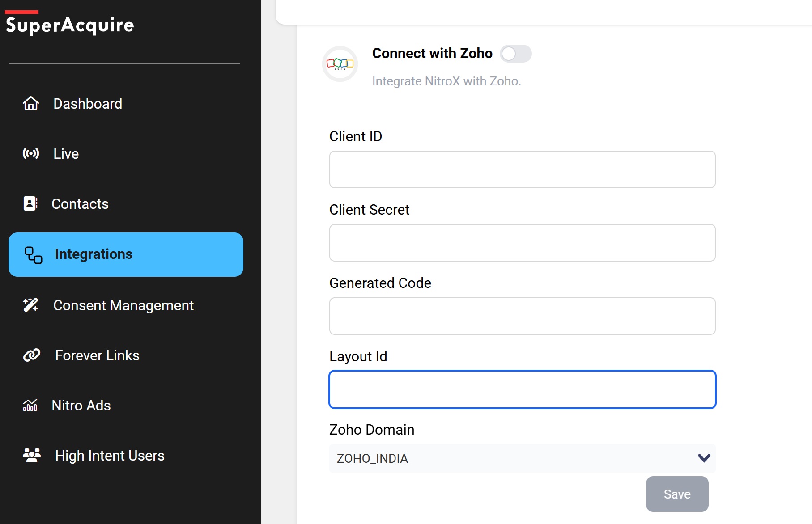Open the Dashboard menu item
The height and width of the screenshot is (524, 812).
pos(88,104)
